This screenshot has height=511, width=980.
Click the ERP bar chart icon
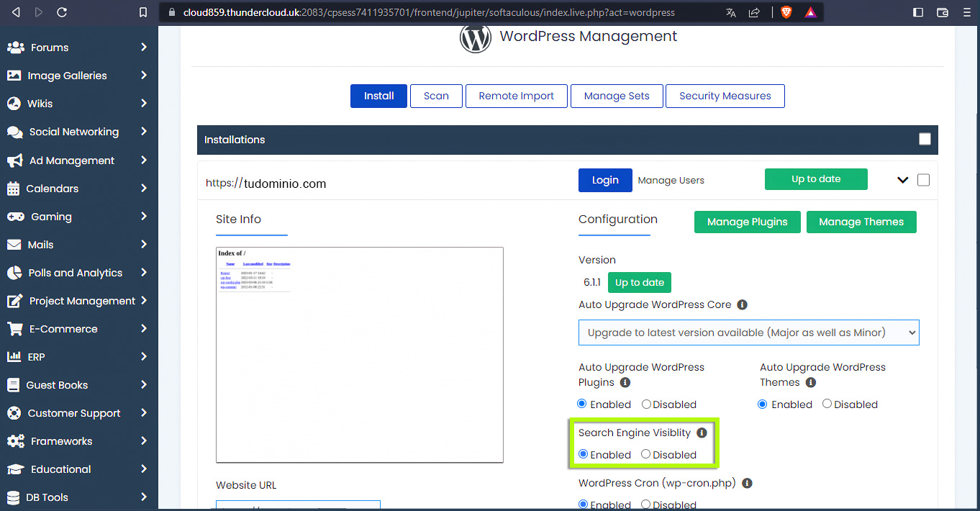pyautogui.click(x=14, y=357)
